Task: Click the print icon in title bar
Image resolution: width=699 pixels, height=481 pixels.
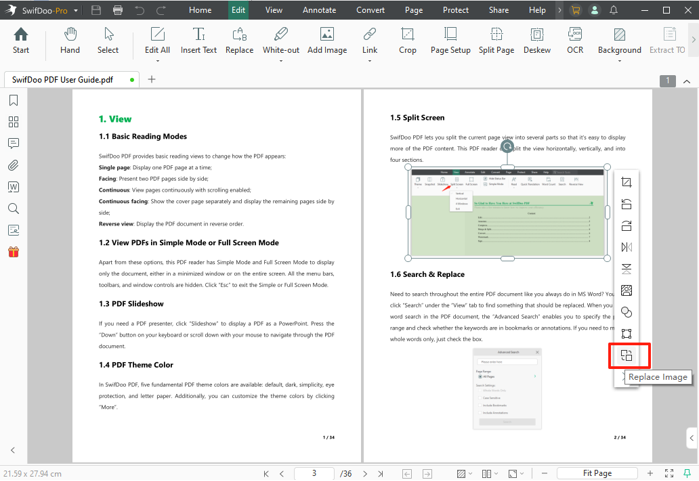Action: pyautogui.click(x=118, y=10)
